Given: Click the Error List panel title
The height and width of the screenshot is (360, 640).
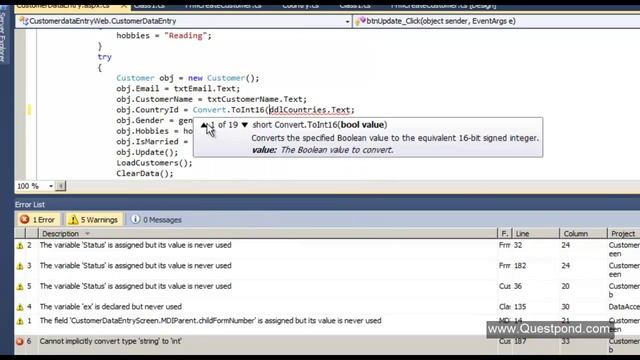Looking at the screenshot, I should coord(30,205).
